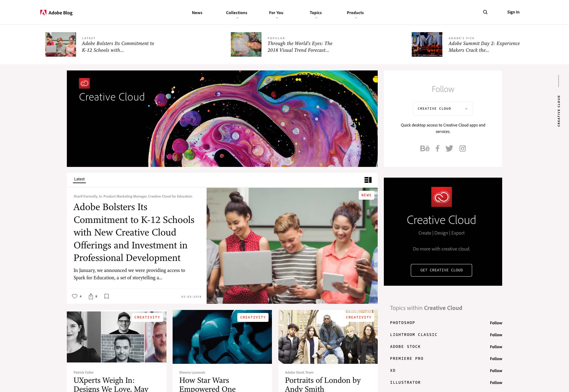Click the CREATIVITY tag on Portraits of London card

[359, 318]
